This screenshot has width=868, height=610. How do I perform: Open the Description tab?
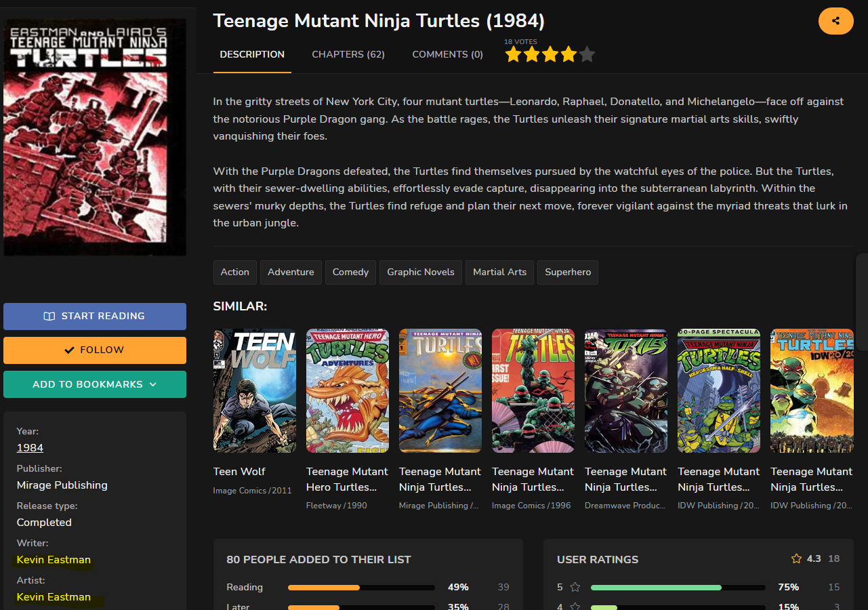click(x=252, y=54)
